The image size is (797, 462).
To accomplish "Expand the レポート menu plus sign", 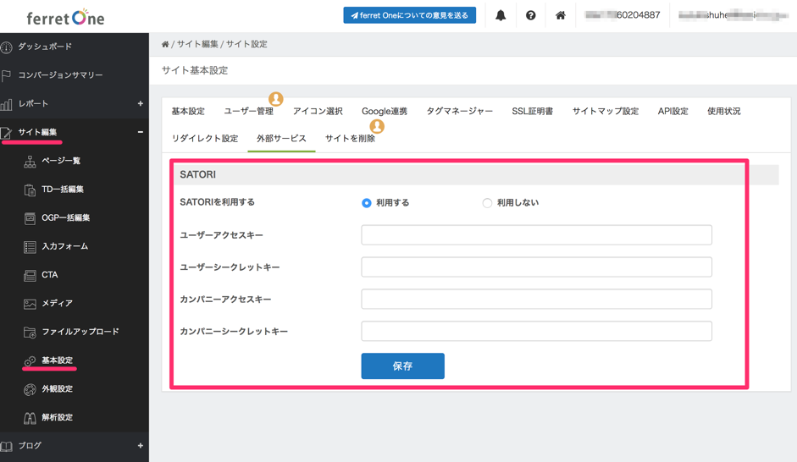I will click(140, 104).
